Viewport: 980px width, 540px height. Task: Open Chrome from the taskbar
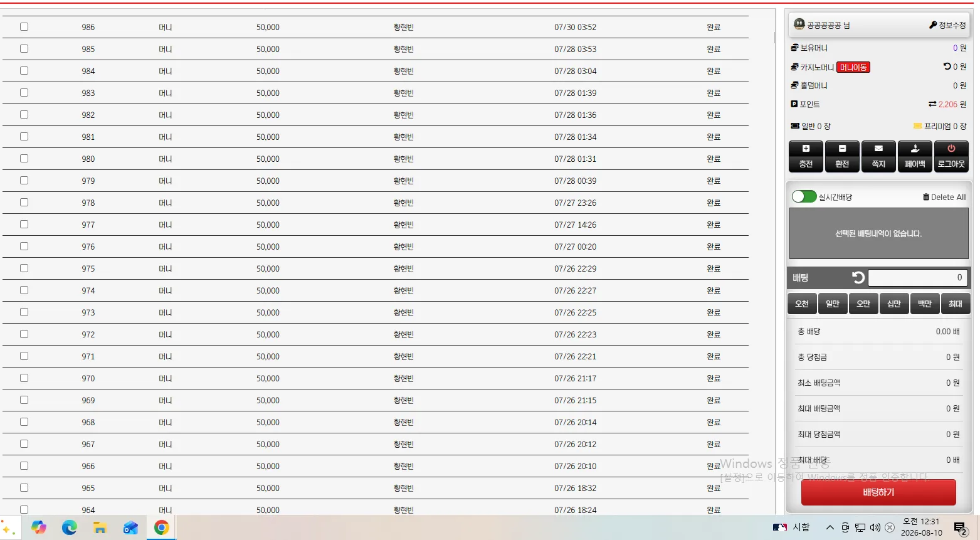pyautogui.click(x=162, y=527)
